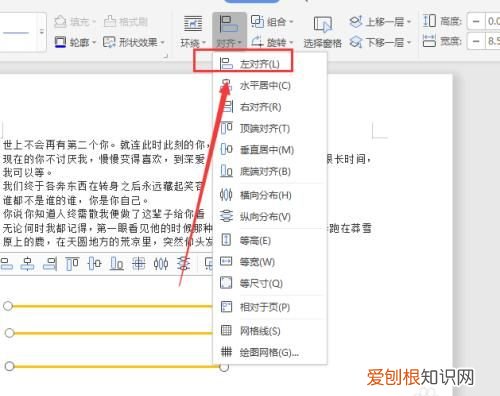
Task: Toggle 相对于页(P) option
Action: (270, 307)
